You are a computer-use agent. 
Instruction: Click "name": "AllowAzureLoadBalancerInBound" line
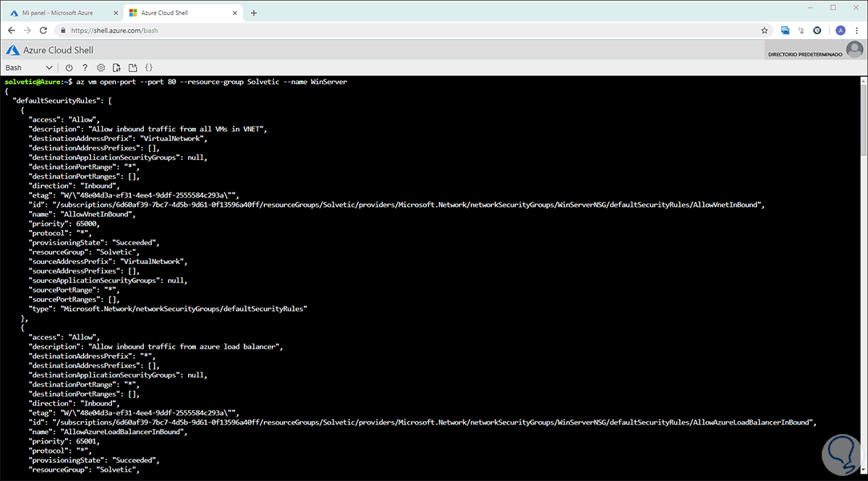point(109,431)
